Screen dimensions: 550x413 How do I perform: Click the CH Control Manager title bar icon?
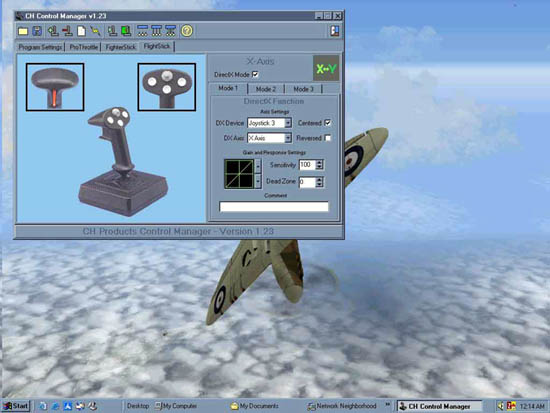click(20, 16)
